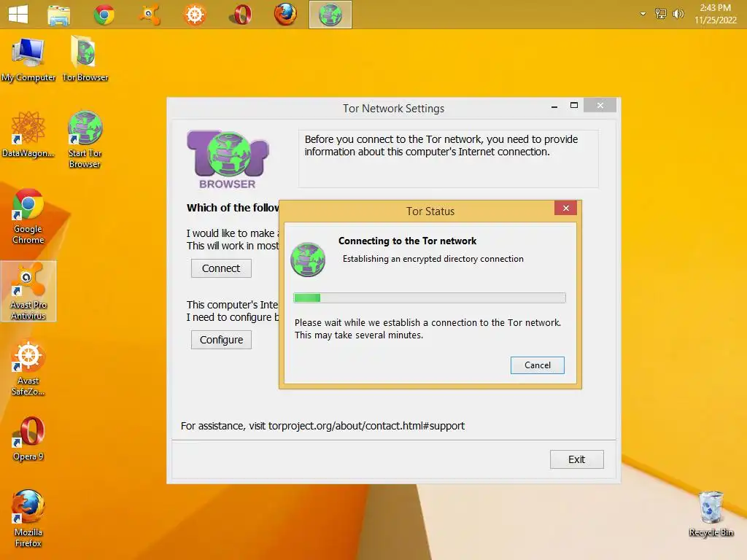The image size is (747, 560).
Task: Open Avast Antivirus taskbar icon
Action: click(x=150, y=15)
